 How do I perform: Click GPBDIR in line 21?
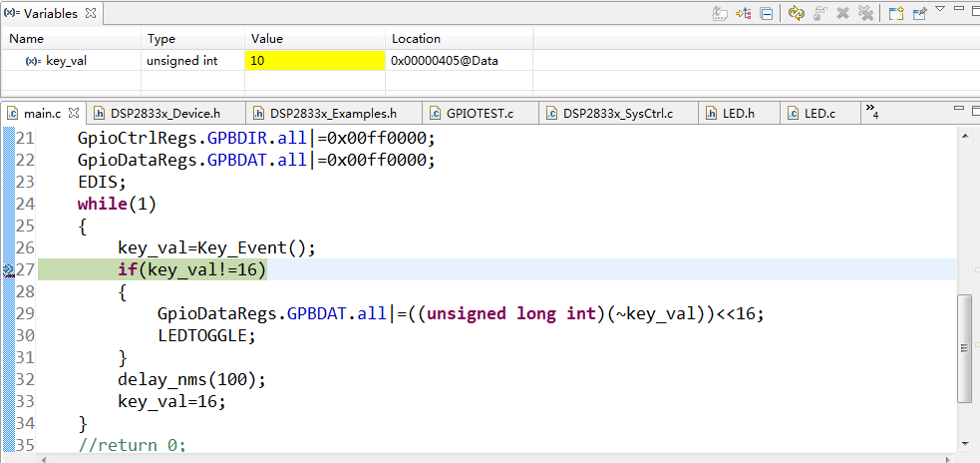click(237, 139)
